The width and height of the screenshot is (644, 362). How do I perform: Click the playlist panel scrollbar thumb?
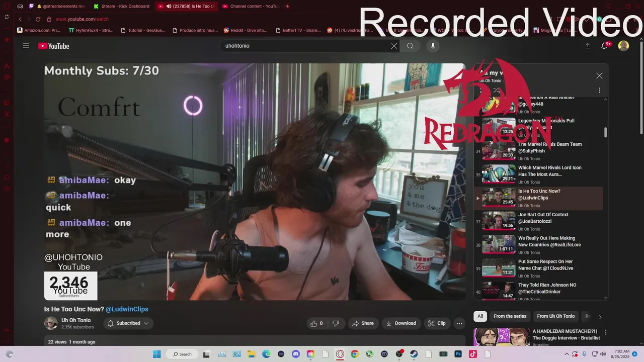605,132
